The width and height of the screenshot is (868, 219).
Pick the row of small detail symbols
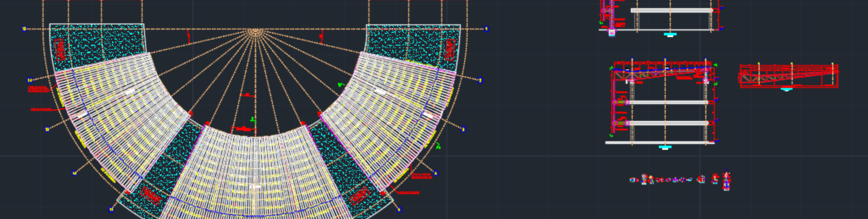click(680, 179)
